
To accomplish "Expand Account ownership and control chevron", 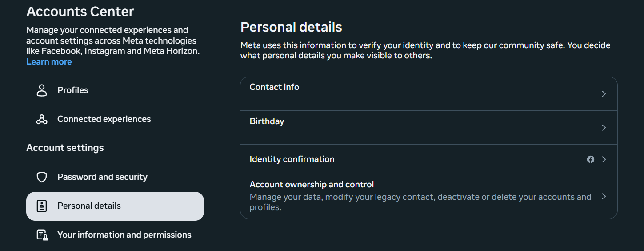I will (x=604, y=196).
